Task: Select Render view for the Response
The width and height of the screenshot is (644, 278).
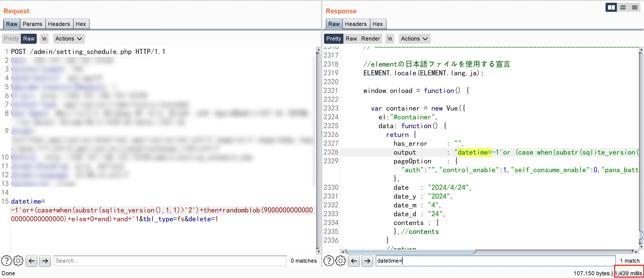Action: click(370, 38)
